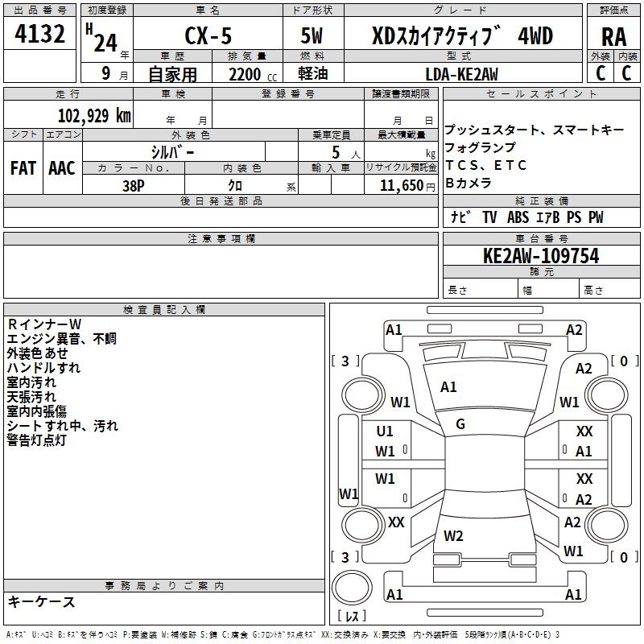The height and width of the screenshot is (644, 644).
Task: Select recycle deposit 11,650円
Action: coord(407,186)
